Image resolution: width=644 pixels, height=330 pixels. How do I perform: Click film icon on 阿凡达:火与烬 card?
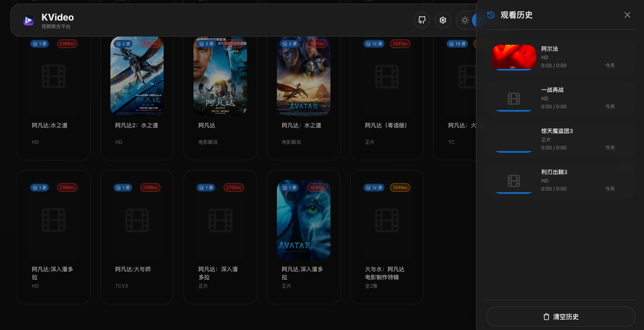[x=137, y=220]
